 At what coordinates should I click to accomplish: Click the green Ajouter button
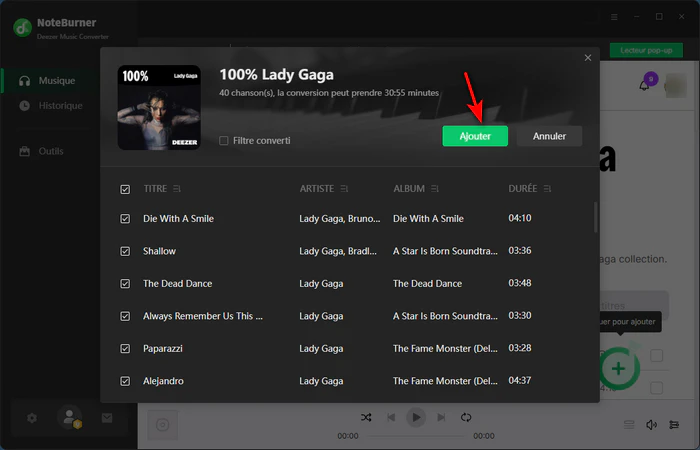click(x=475, y=136)
